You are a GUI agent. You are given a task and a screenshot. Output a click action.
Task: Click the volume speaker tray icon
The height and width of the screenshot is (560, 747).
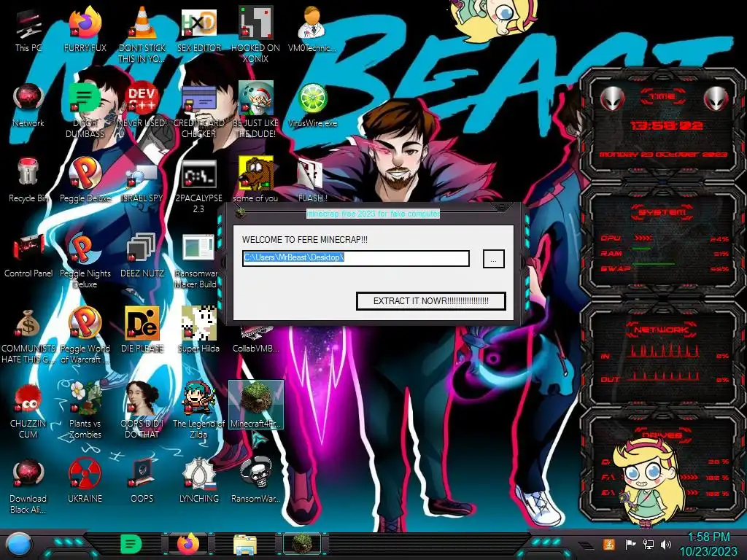click(666, 544)
